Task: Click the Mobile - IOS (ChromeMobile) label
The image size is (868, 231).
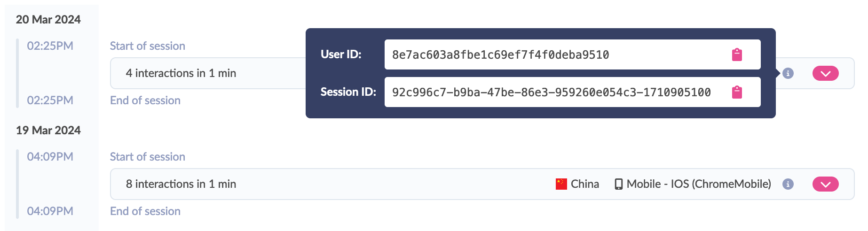Action: click(x=699, y=184)
